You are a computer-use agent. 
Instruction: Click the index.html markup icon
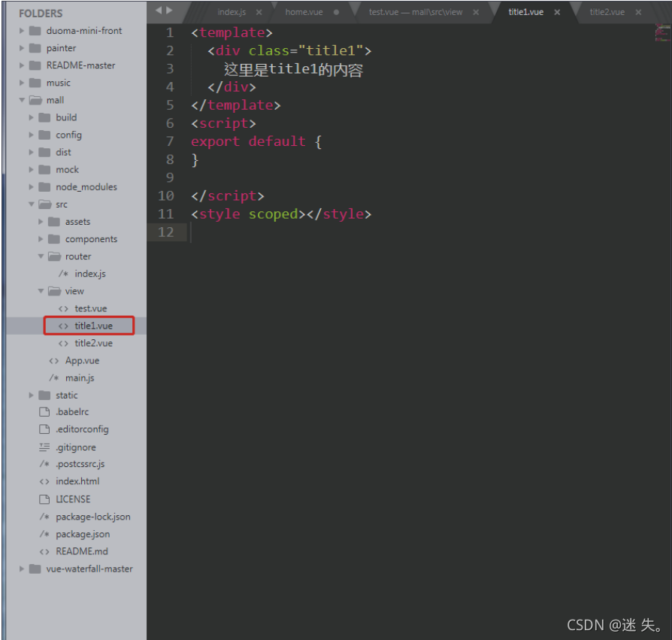(x=44, y=481)
